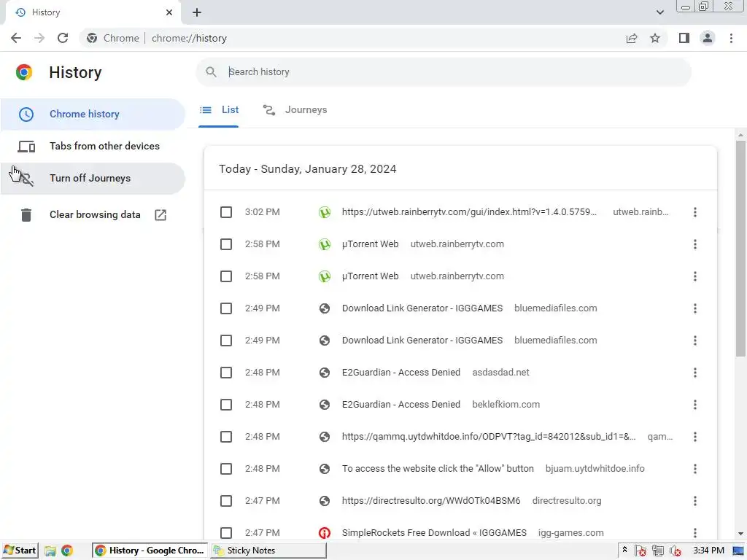Screen dimensions: 747x560
Task: Bookmark this tab with the star icon
Action: click(x=655, y=38)
